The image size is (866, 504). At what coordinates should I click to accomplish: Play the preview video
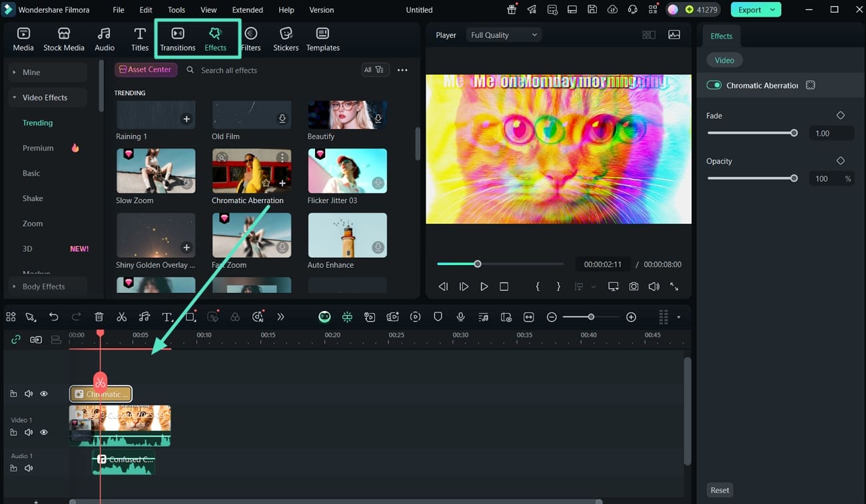[x=484, y=286]
